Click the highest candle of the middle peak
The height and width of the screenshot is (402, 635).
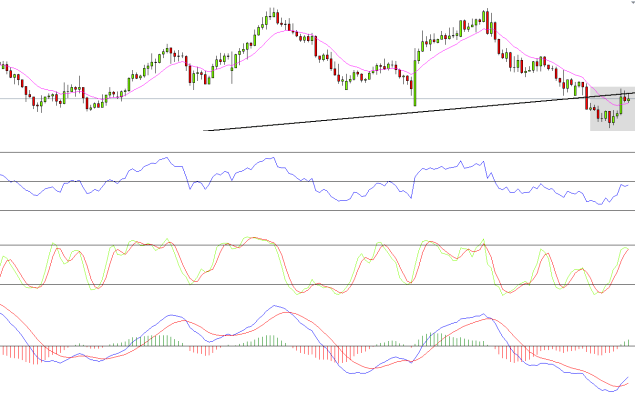pos(272,16)
